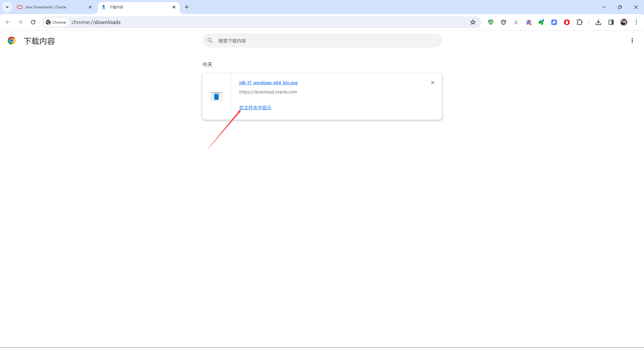Click the search 搜索下载内容 input field
Viewport: 644px width, 348px height.
[x=322, y=40]
